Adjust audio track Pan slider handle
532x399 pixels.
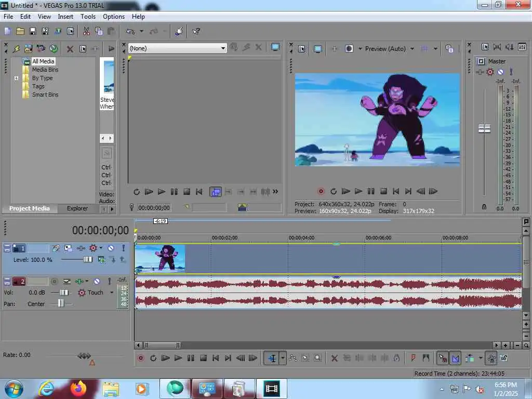click(x=60, y=303)
